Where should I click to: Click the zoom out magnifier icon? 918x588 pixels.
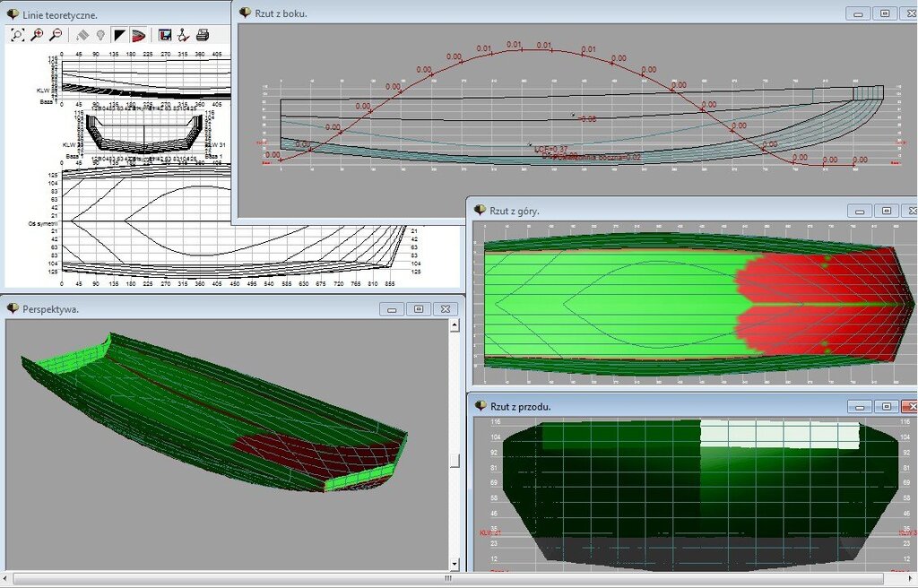point(56,35)
